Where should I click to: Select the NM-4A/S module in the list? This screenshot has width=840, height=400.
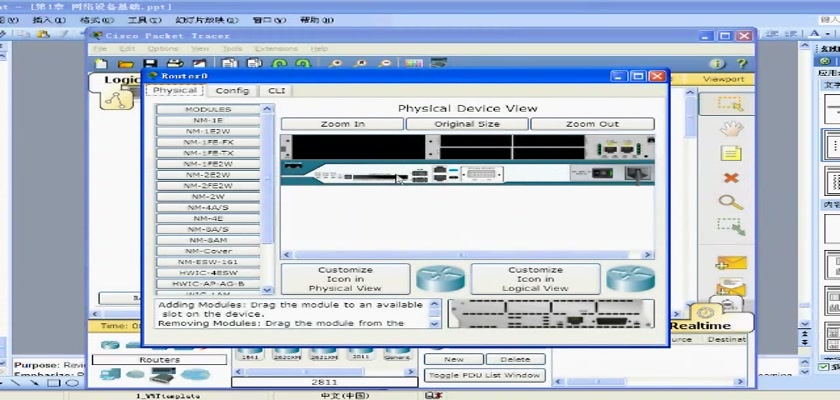click(208, 207)
